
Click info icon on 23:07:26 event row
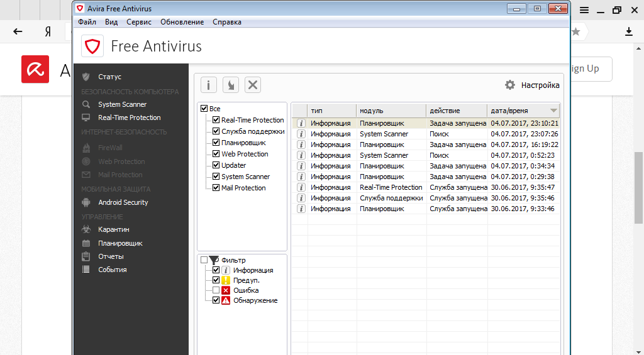coord(301,134)
